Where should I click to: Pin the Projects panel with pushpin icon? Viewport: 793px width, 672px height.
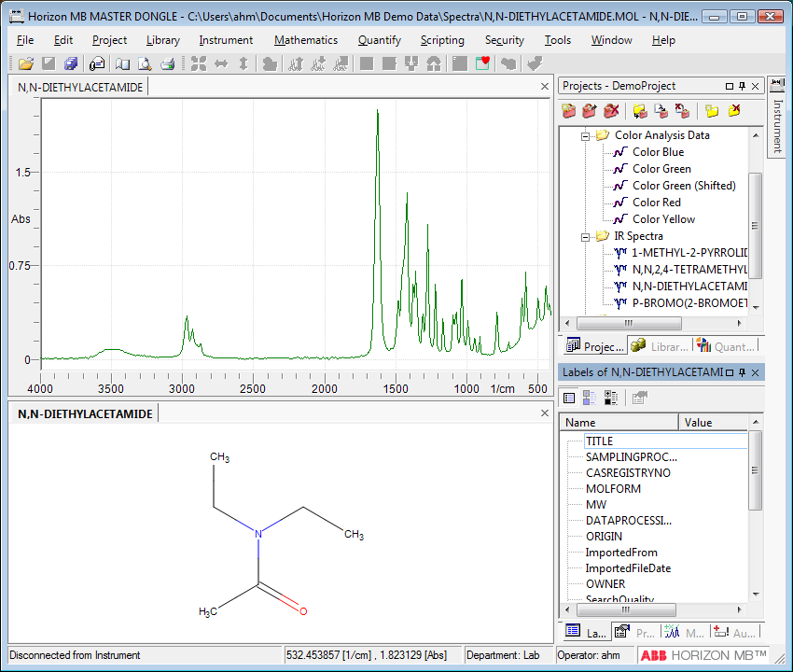coord(742,86)
